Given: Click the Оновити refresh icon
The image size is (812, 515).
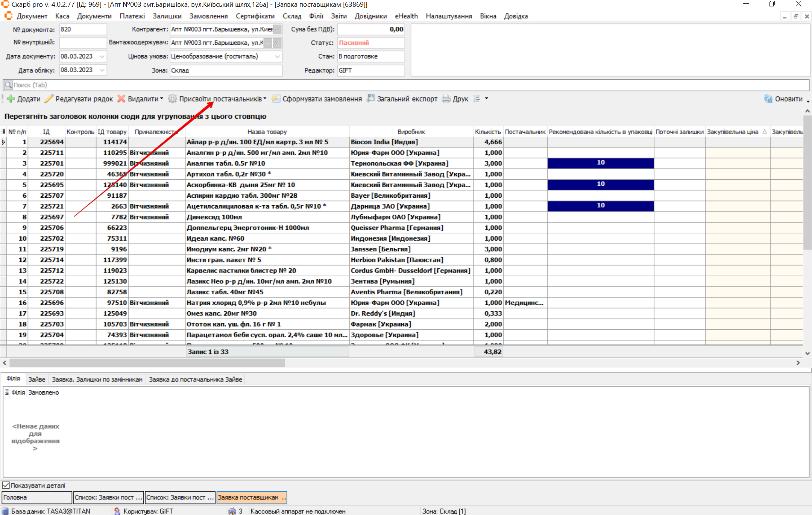Looking at the screenshot, I should [x=768, y=99].
